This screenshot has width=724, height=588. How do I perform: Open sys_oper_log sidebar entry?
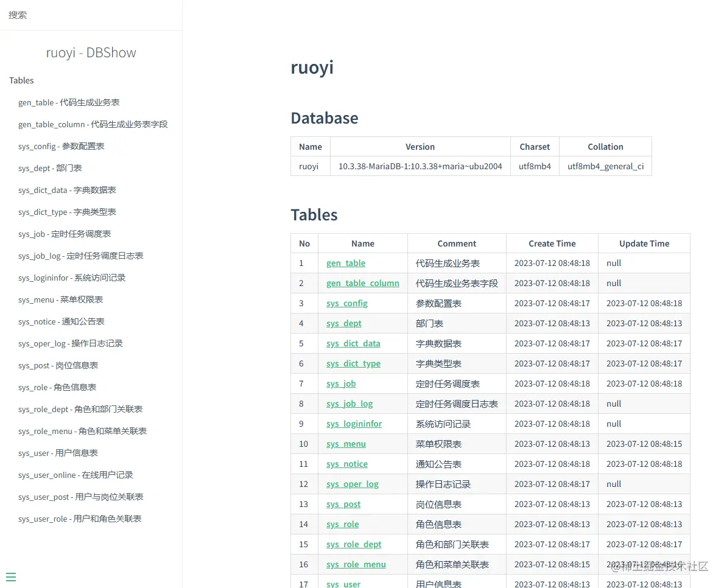[x=70, y=343]
